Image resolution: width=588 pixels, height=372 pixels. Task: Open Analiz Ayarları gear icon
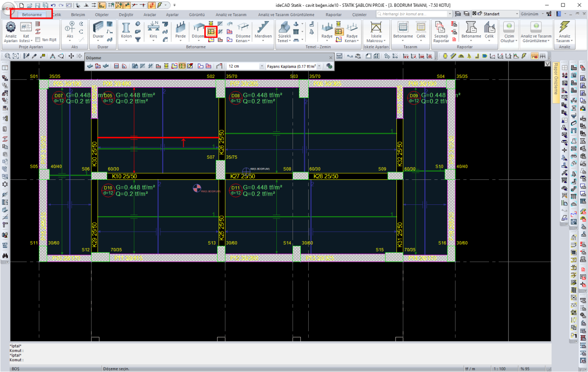coord(10,27)
